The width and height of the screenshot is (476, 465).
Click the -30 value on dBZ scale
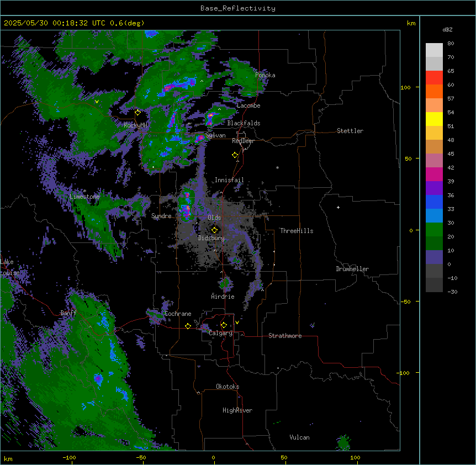click(x=452, y=292)
